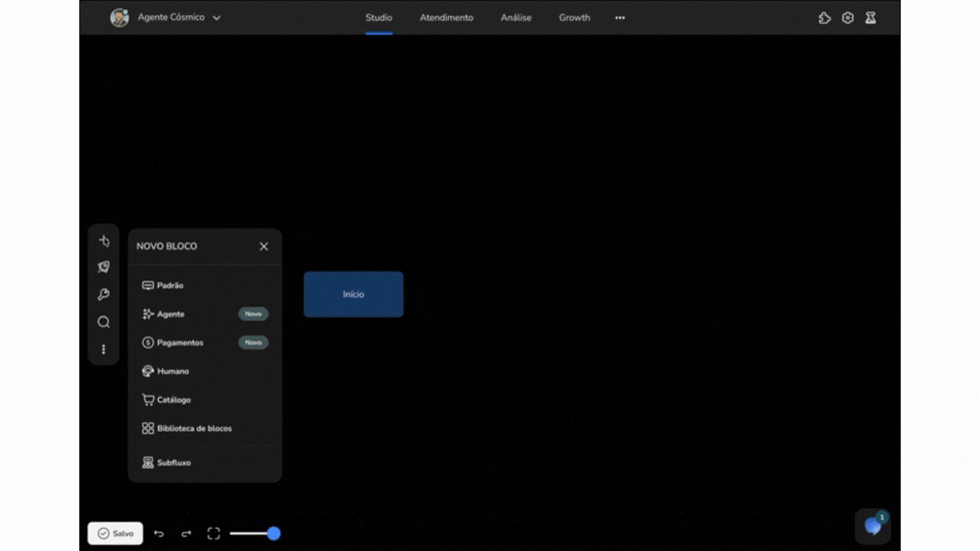
Task: Open the Growth tab
Action: 574,18
